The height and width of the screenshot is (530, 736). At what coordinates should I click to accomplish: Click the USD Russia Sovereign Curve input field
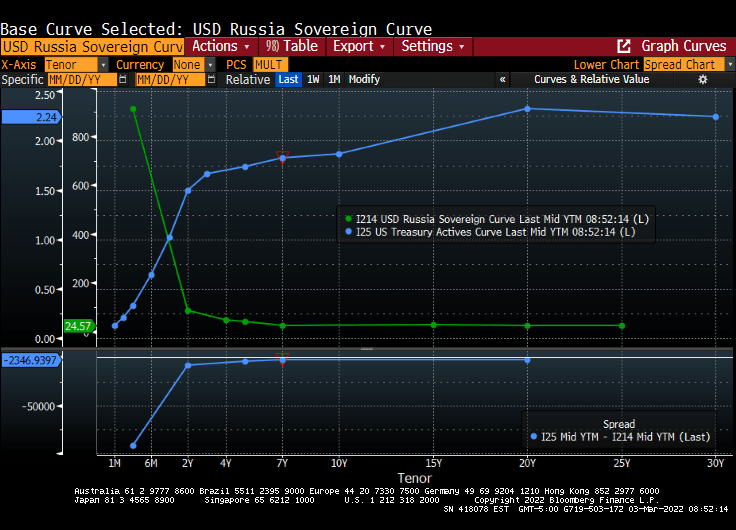pyautogui.click(x=92, y=46)
